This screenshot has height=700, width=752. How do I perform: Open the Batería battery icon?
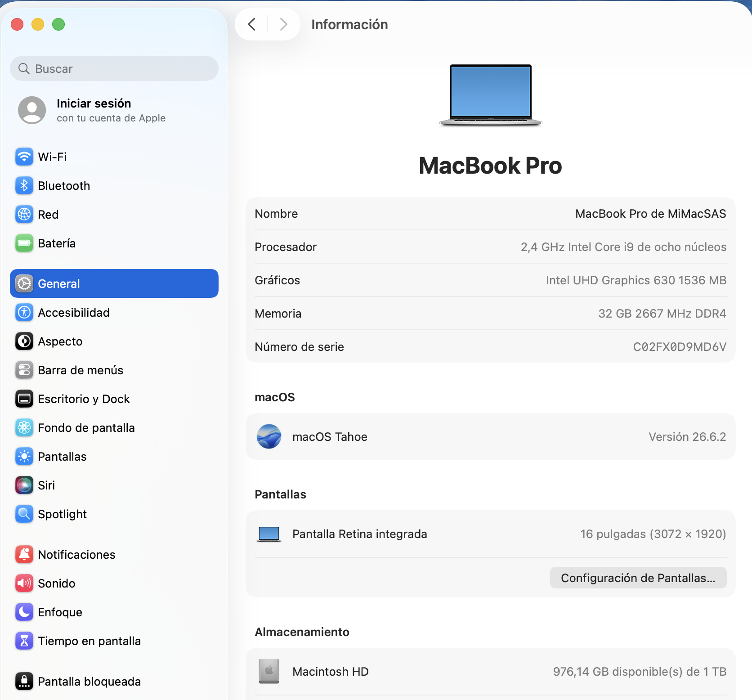click(24, 243)
